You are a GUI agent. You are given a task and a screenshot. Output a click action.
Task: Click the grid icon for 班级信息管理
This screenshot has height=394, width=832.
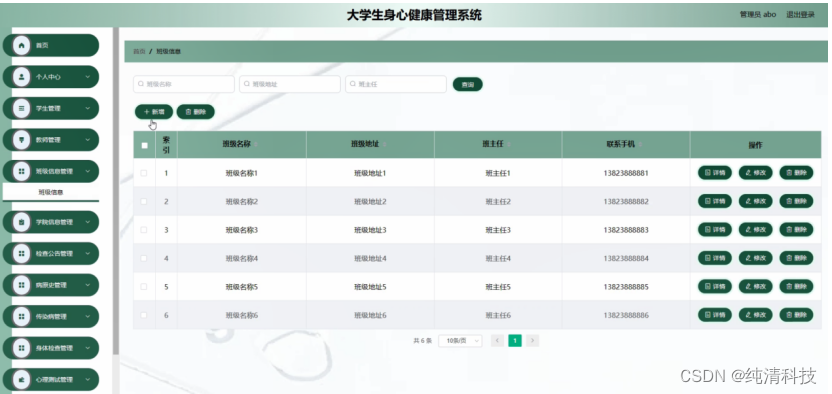click(21, 171)
